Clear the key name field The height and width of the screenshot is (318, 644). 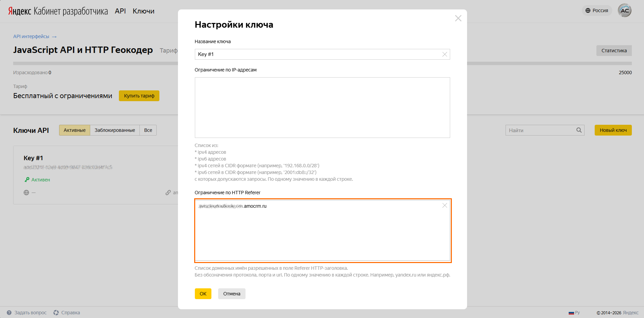(444, 54)
